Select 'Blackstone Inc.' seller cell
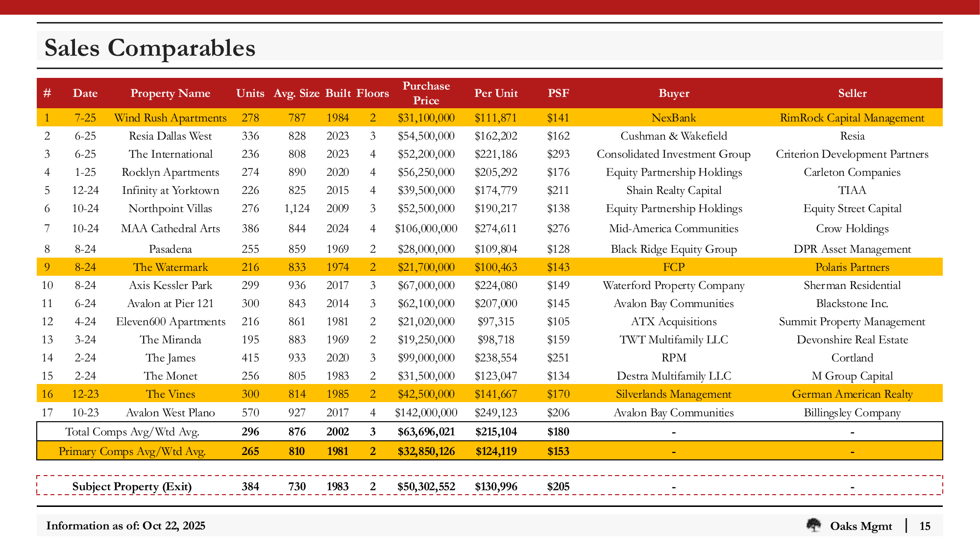Image resolution: width=980 pixels, height=551 pixels. click(x=852, y=303)
